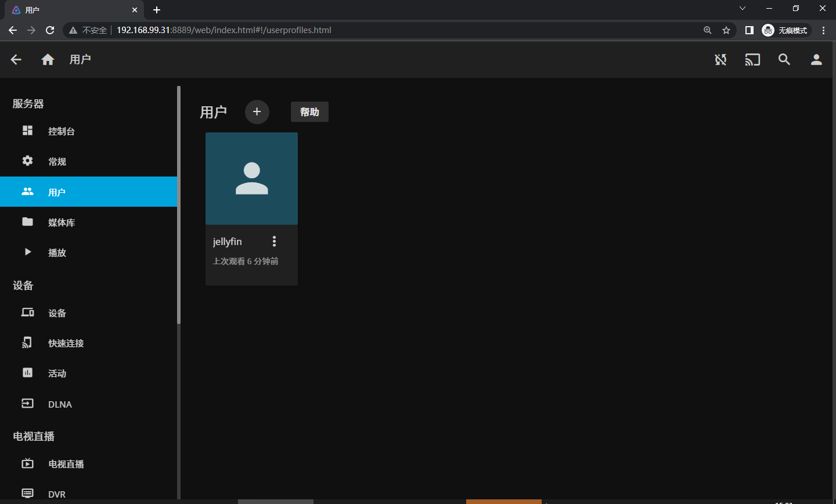Select 常规 general settings in sidebar
This screenshot has width=836, height=504.
(57, 161)
